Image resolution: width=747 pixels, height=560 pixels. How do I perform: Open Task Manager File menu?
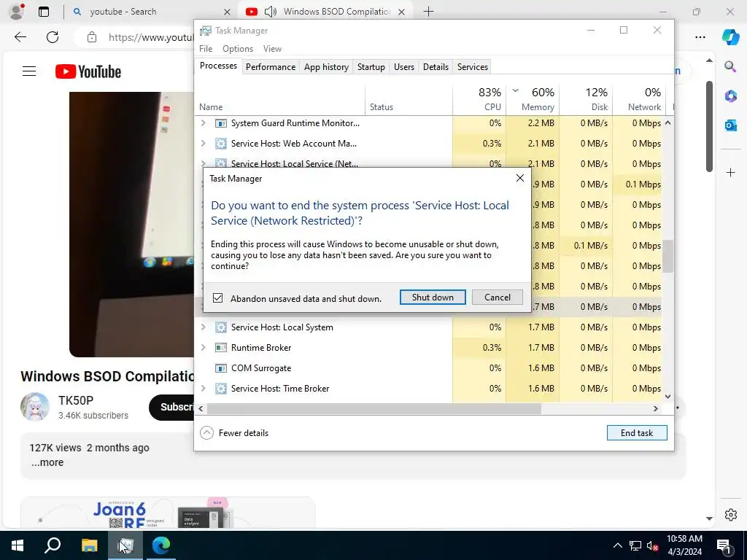coord(206,49)
